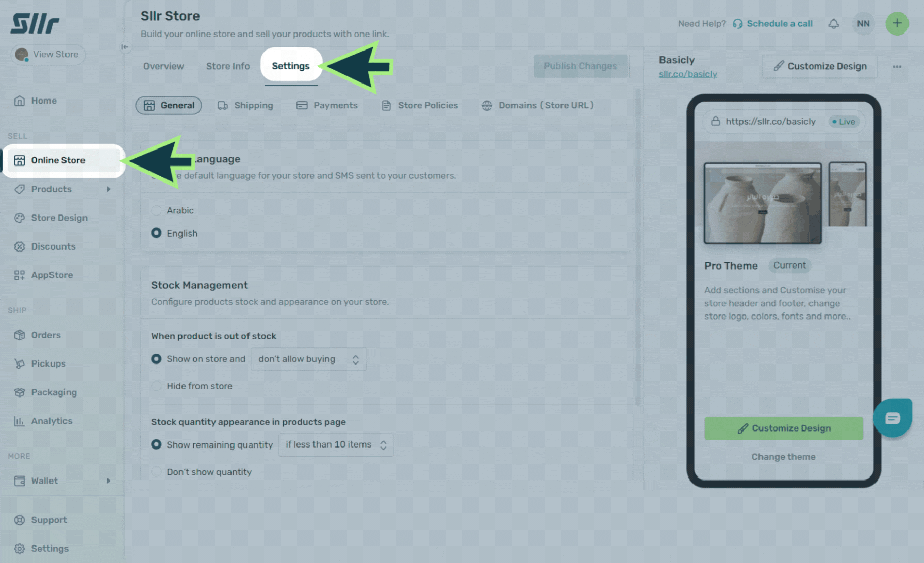924x563 pixels.
Task: Click the green Customize Design button
Action: (x=784, y=428)
